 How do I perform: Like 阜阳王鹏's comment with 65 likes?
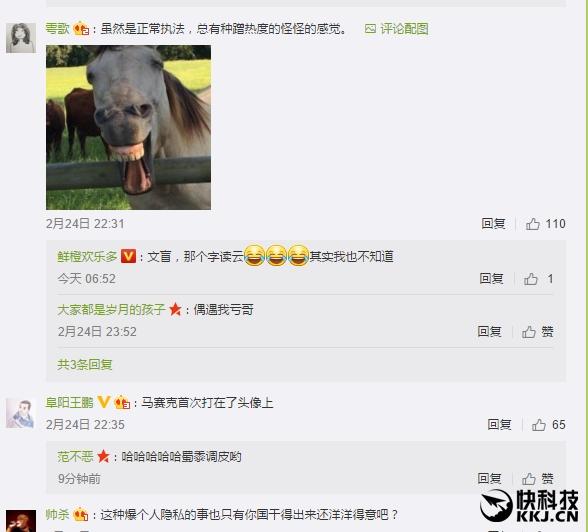538,424
